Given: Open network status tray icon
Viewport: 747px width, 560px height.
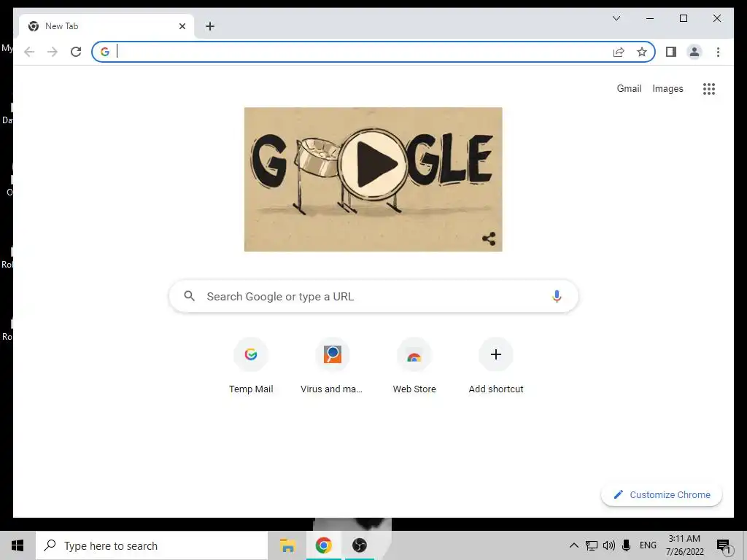Looking at the screenshot, I should [591, 545].
